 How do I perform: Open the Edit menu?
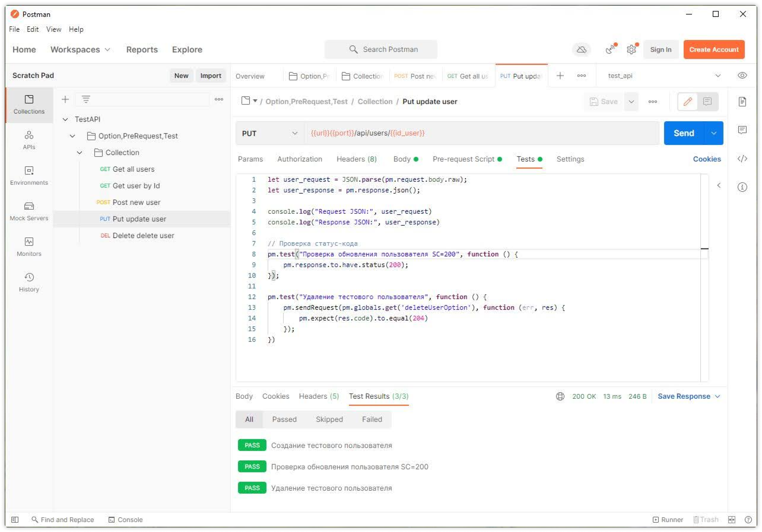tap(32, 29)
